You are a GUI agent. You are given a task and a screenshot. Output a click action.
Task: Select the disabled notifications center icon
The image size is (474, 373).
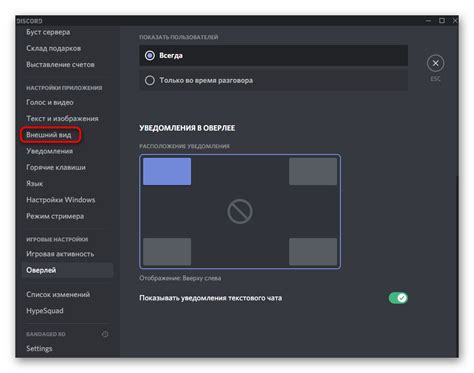240,212
